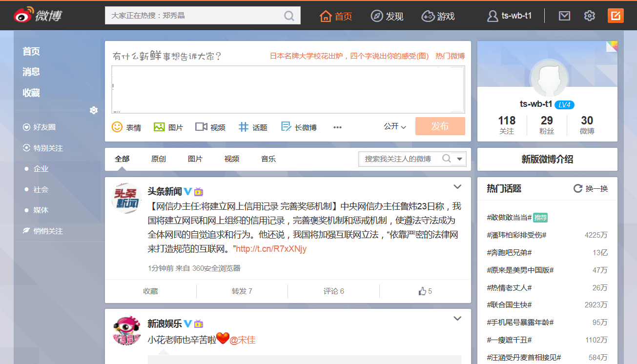Open 头条新闻 avatar
The image size is (637, 364).
click(127, 198)
